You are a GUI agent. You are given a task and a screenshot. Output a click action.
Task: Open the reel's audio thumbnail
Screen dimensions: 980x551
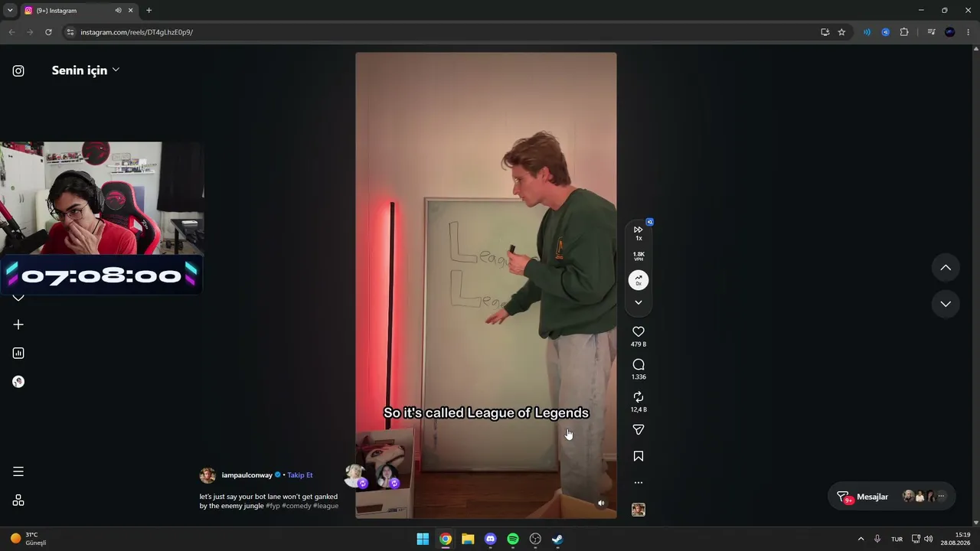639,510
